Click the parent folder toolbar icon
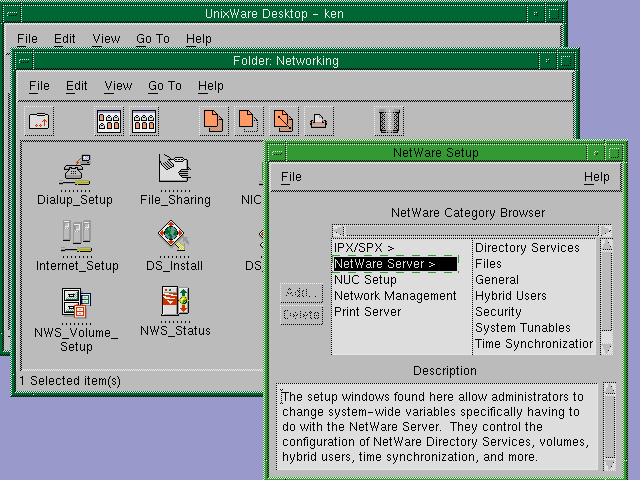Screen dimensions: 640x480 tap(39, 121)
